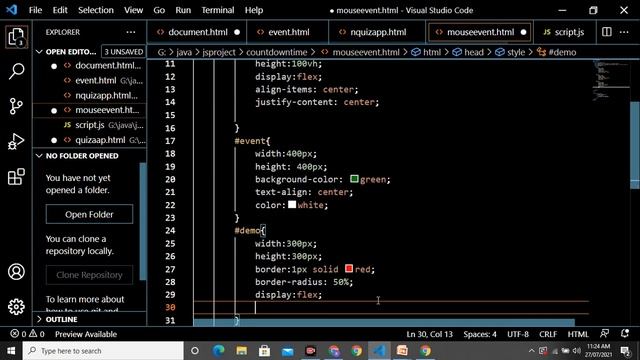
Task: Open the View menu
Action: pyautogui.click(x=133, y=10)
